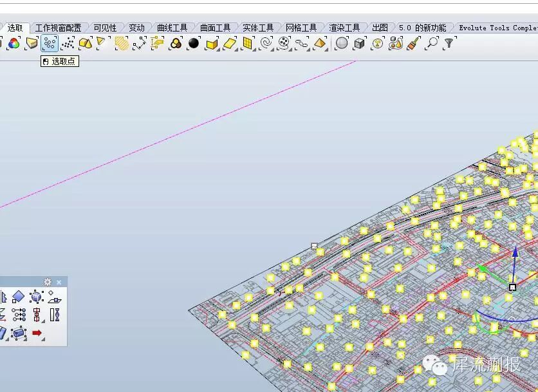538x392 pixels.
Task: Open the 变动 tab
Action: 136,28
